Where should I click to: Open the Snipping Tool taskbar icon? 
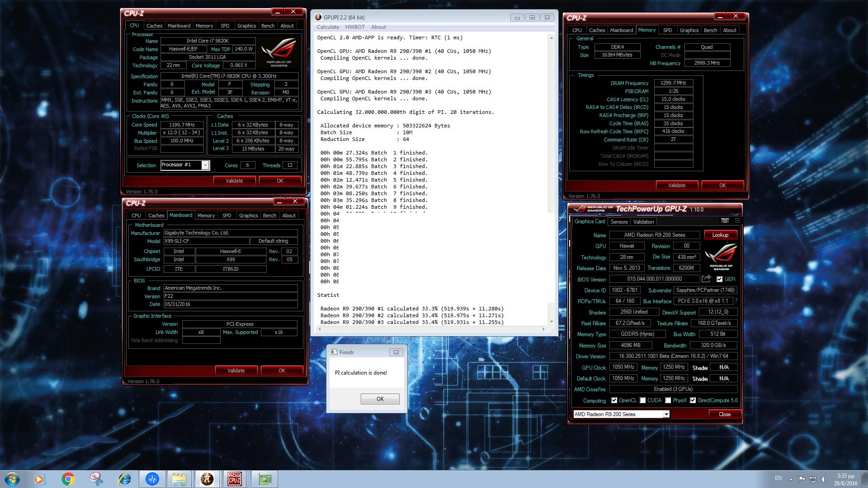pos(96,479)
